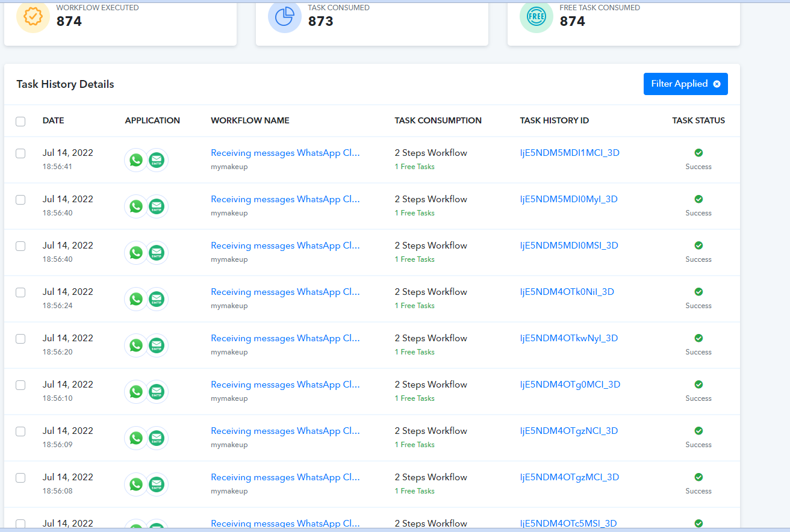790x532 pixels.
Task: Click the WhatsApp icon in the 18:56:09 row
Action: point(136,438)
